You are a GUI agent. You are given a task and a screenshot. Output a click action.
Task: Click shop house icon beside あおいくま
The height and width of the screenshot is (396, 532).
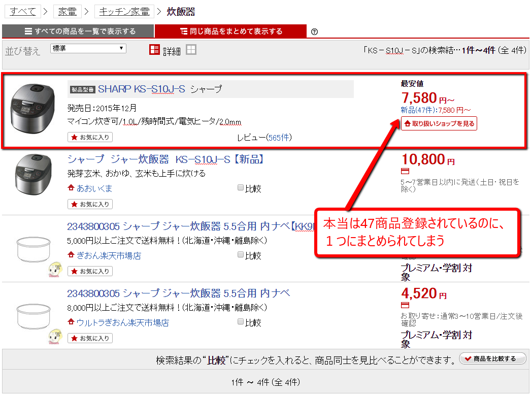(71, 188)
